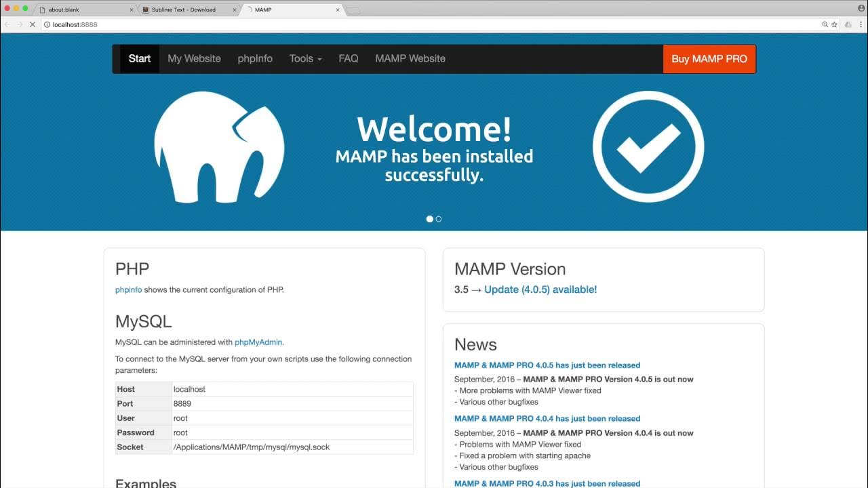Click the site info icon before localhost
Image resolution: width=868 pixels, height=488 pixels.
click(47, 24)
